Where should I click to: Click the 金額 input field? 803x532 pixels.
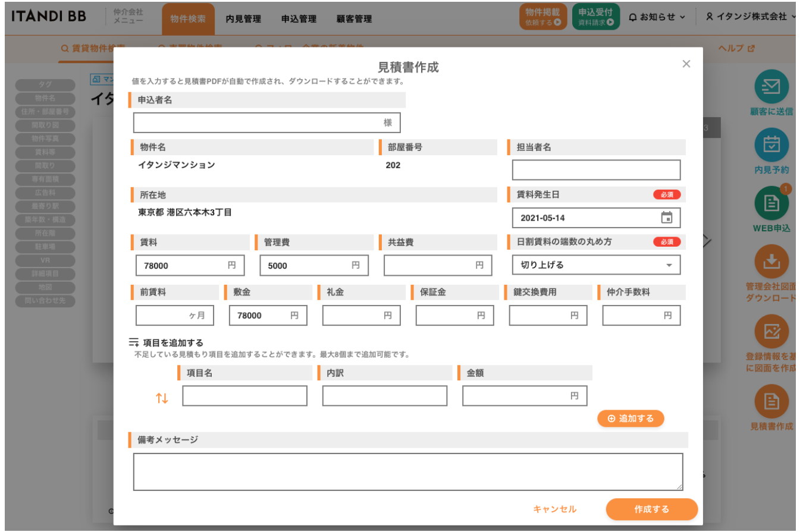click(525, 396)
